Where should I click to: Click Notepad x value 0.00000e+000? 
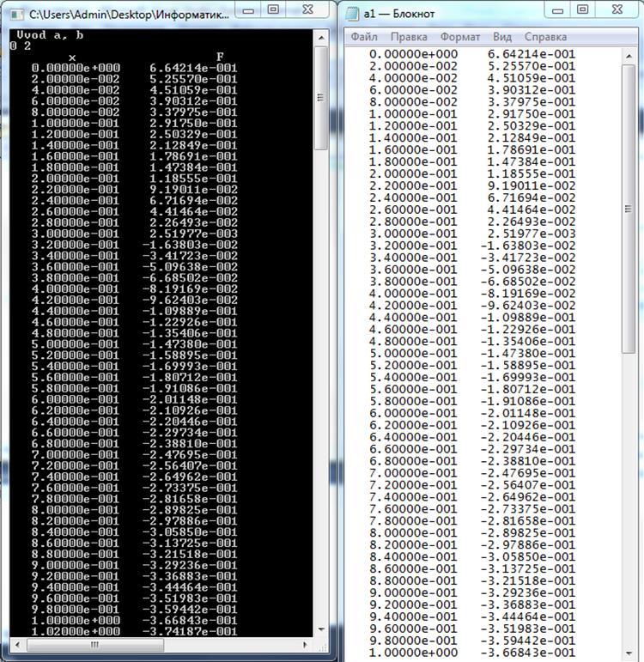coord(413,54)
